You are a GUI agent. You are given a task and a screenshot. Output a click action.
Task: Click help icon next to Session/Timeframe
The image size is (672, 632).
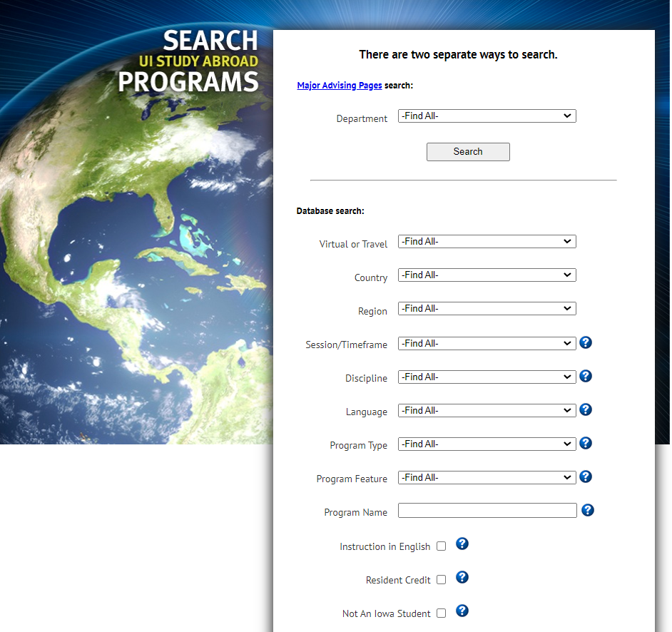[x=586, y=342]
